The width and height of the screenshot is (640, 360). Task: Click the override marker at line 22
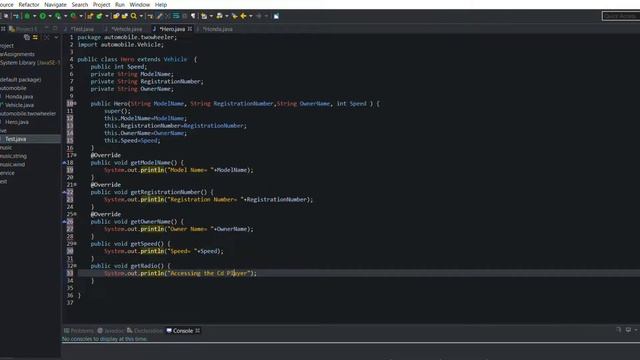pos(64,192)
